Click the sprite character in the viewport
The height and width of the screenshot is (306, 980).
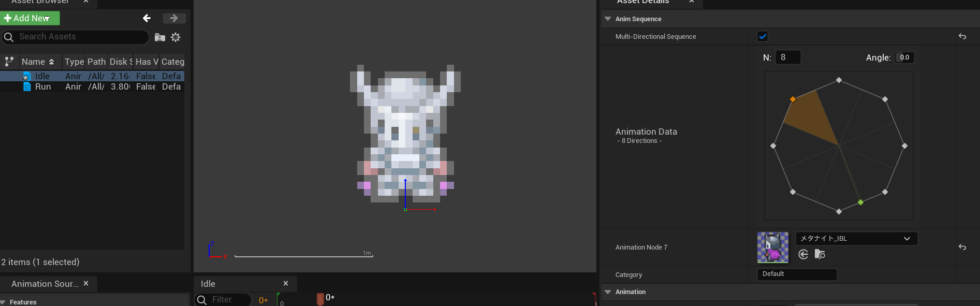(405, 134)
